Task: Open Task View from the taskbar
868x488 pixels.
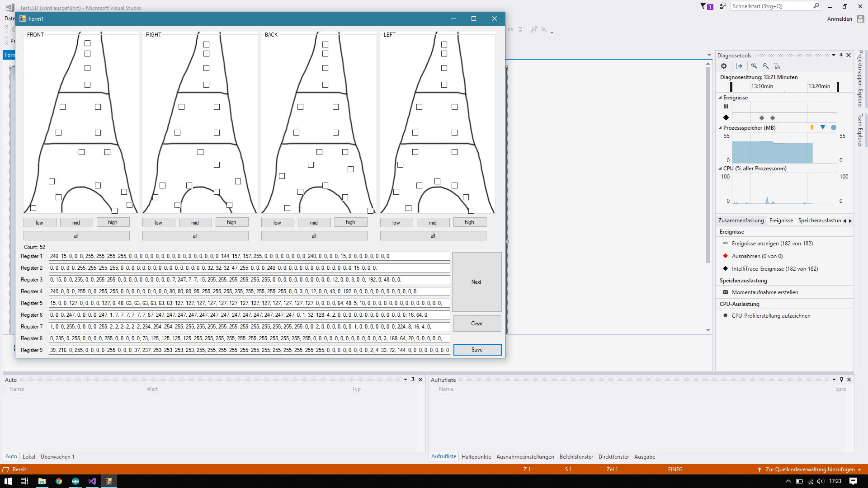Action: point(24,481)
